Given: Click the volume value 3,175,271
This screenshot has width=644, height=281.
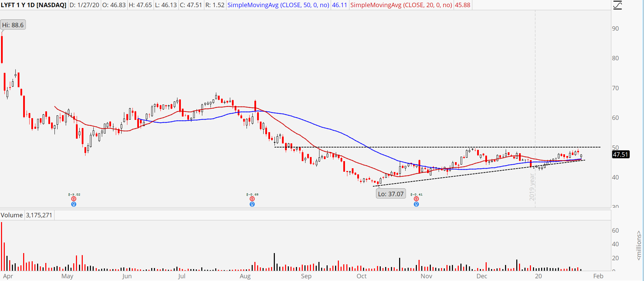Looking at the screenshot, I should [39, 215].
